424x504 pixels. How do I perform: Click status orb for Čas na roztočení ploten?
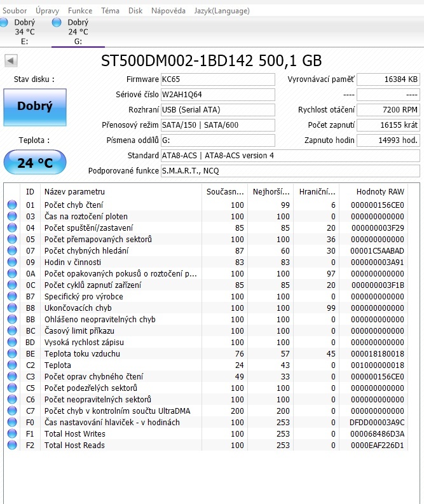[12, 216]
